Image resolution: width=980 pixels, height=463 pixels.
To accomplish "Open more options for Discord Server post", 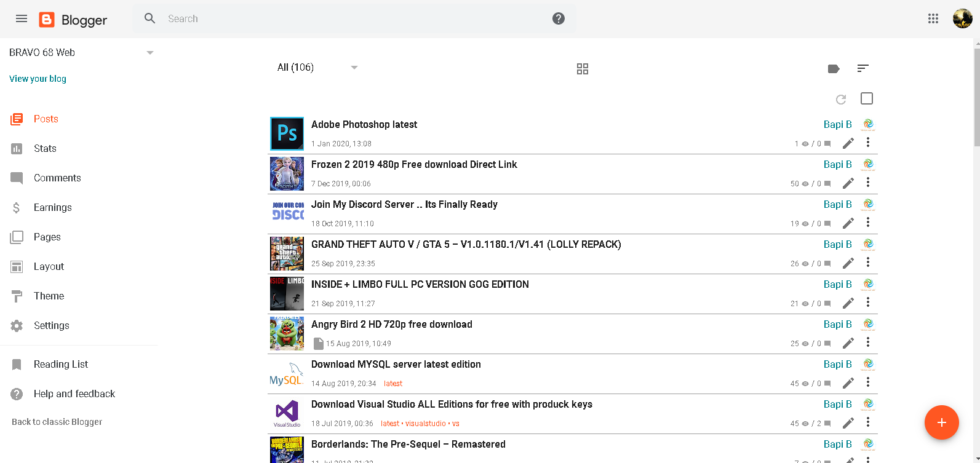I will 868,223.
